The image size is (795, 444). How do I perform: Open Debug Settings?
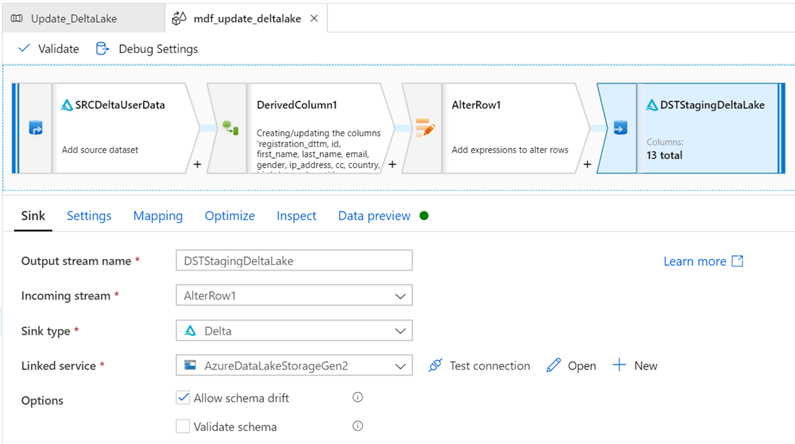point(147,48)
